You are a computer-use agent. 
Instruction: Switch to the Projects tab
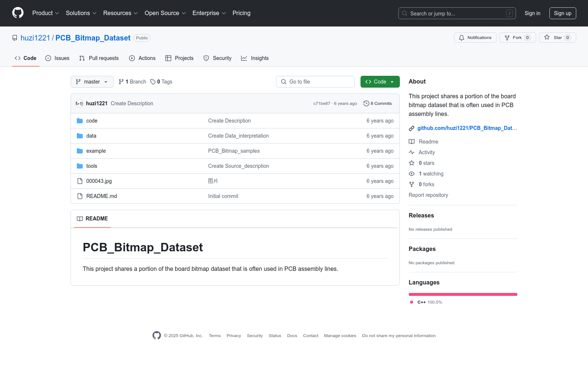[x=179, y=58]
